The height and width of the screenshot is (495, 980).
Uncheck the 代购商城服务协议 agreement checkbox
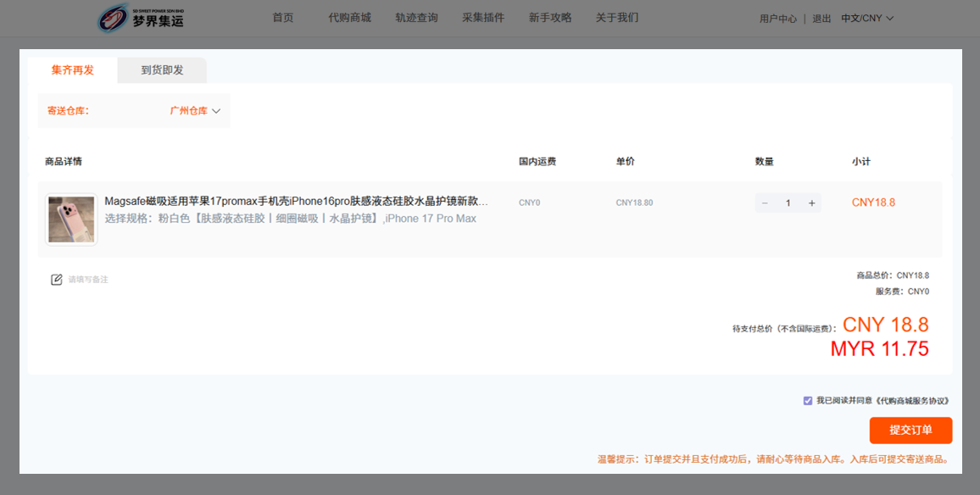pos(808,401)
